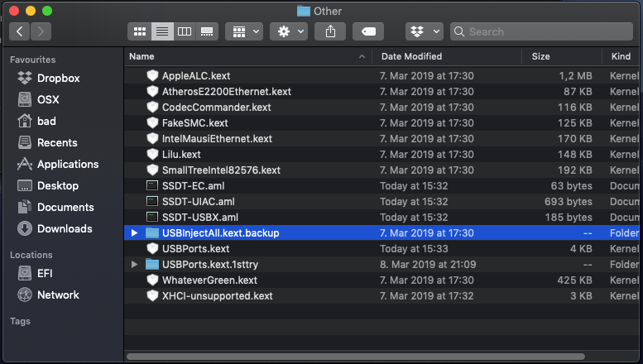Switch to column view
643x364 pixels.
pyautogui.click(x=185, y=31)
